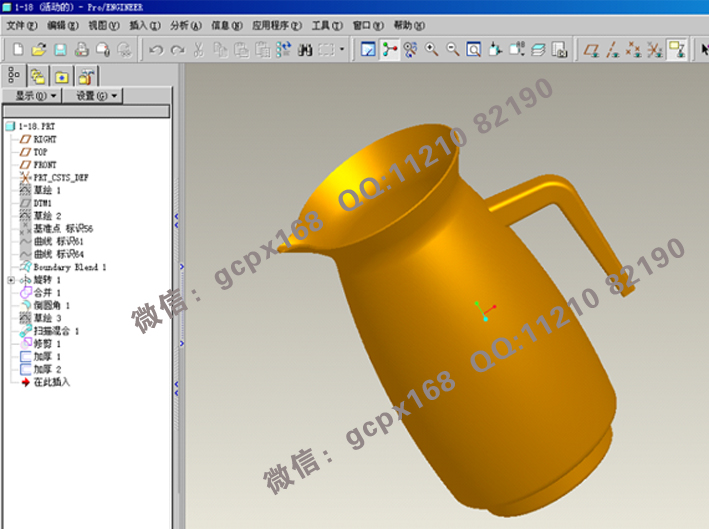Select the Zoom In magnifier tool
Viewport: 709px width, 529px height.
pyautogui.click(x=432, y=49)
